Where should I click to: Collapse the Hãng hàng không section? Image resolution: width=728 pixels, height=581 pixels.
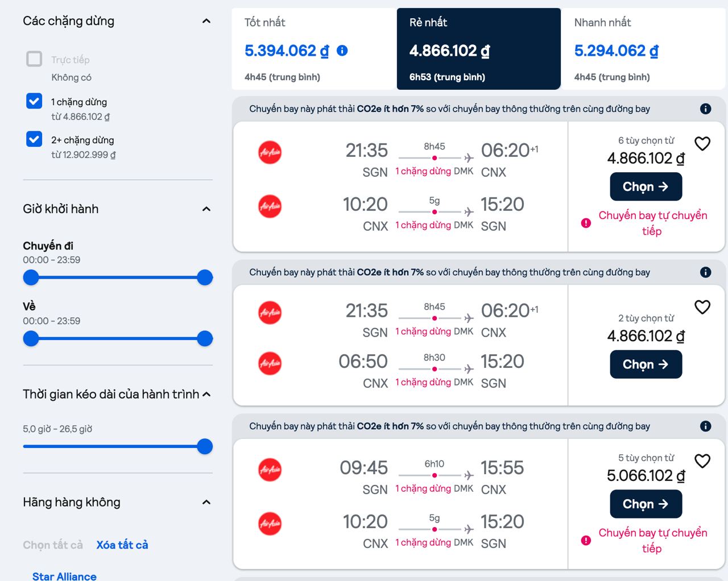click(x=206, y=502)
